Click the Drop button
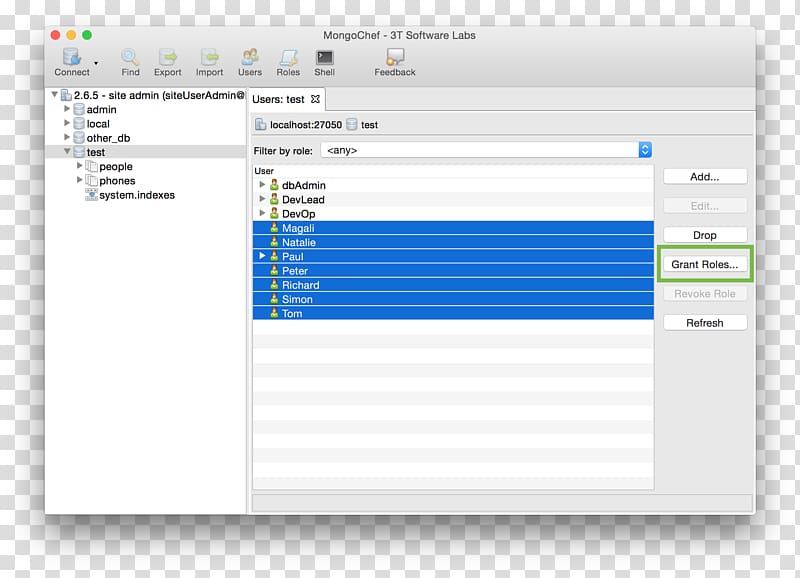 tap(705, 235)
